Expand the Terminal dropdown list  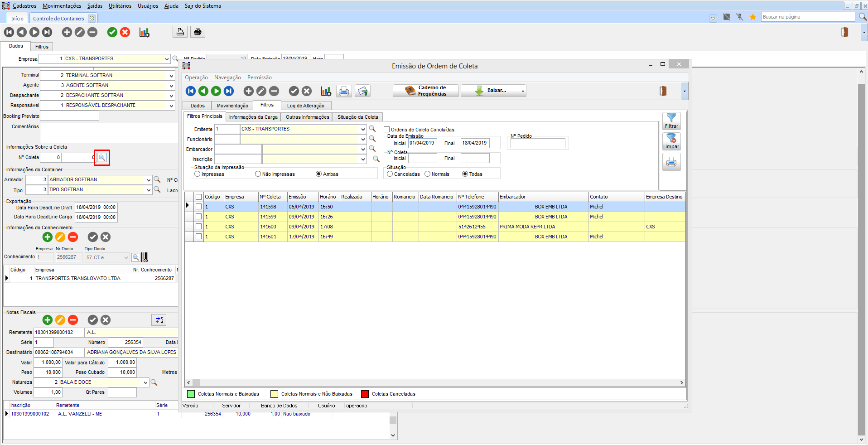[x=171, y=76]
